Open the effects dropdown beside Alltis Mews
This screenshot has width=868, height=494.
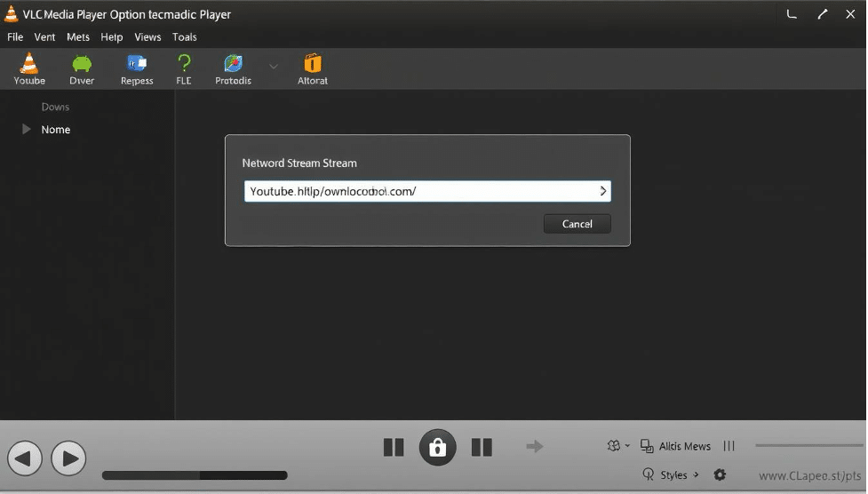pos(618,446)
